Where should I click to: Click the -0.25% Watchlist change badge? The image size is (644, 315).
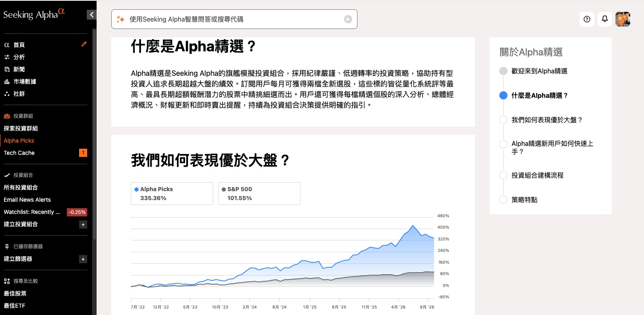click(77, 212)
